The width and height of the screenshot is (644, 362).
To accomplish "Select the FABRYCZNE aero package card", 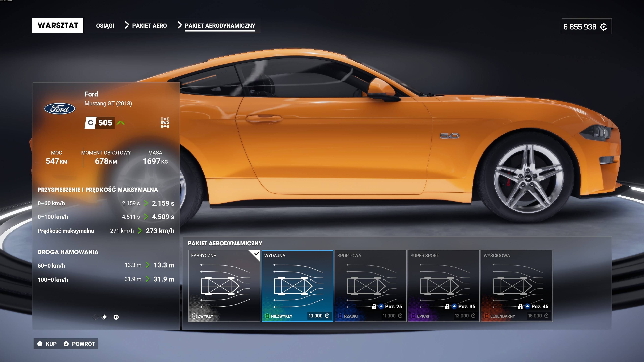I will click(224, 286).
